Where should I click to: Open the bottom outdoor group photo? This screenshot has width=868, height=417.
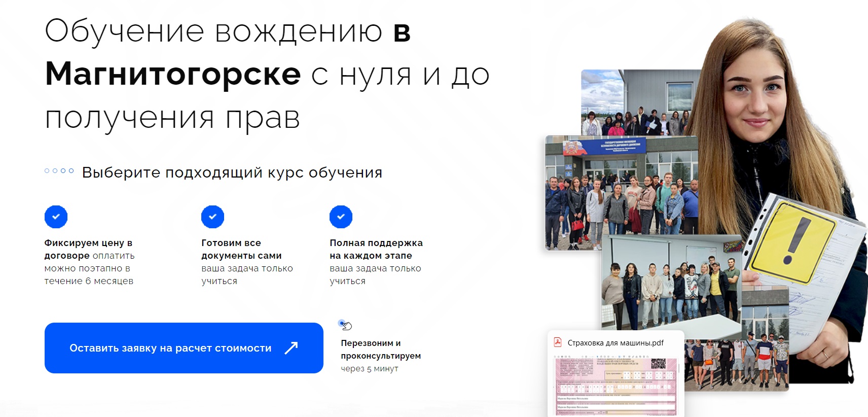tap(736, 361)
